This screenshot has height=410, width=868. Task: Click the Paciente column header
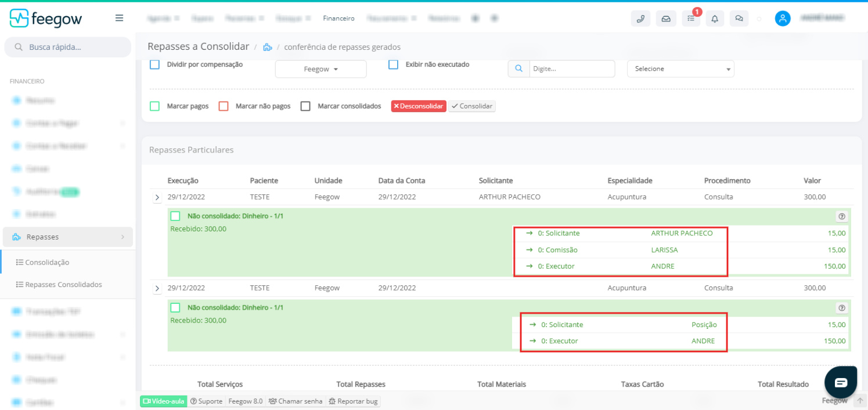pyautogui.click(x=264, y=180)
